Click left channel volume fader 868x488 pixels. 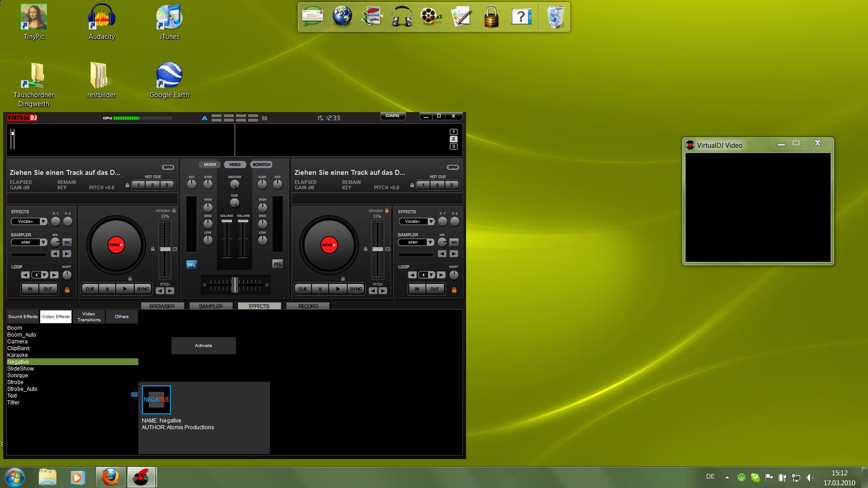(x=227, y=221)
